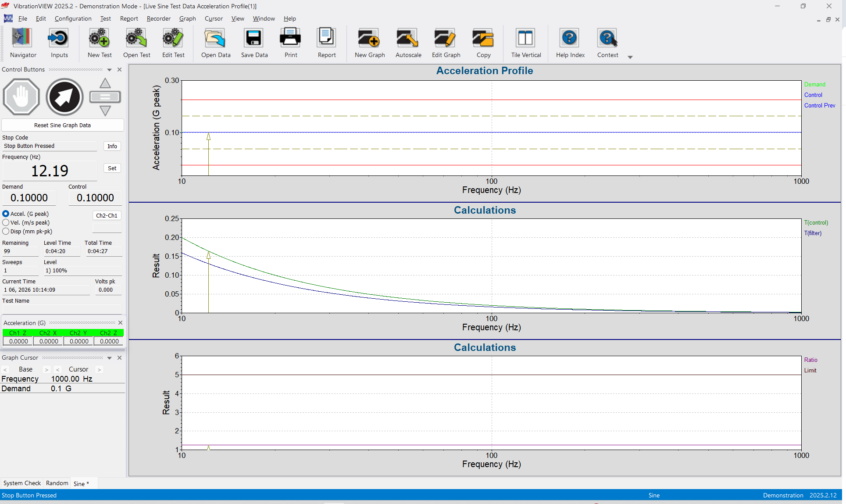Click the Info button next to Stop Code
Screen dimensions: 846x504
(x=112, y=146)
